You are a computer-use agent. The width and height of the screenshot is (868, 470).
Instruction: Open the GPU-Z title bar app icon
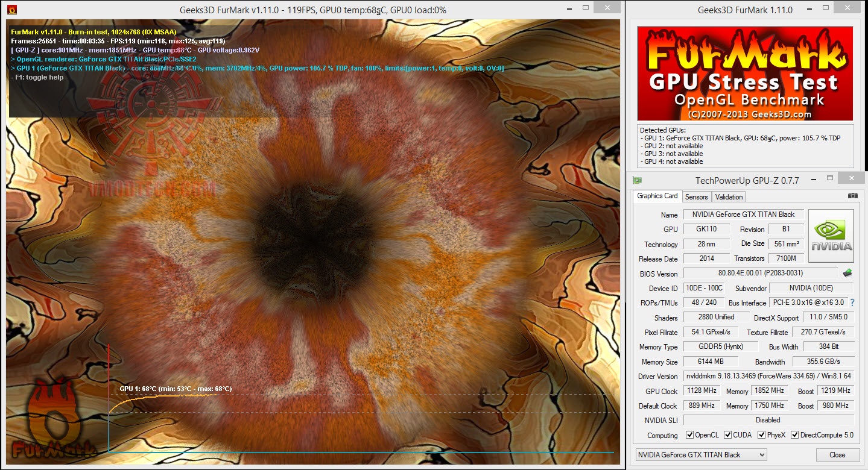point(637,180)
